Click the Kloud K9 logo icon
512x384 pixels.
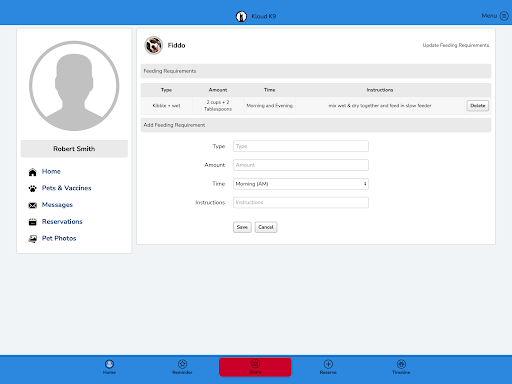pyautogui.click(x=241, y=16)
